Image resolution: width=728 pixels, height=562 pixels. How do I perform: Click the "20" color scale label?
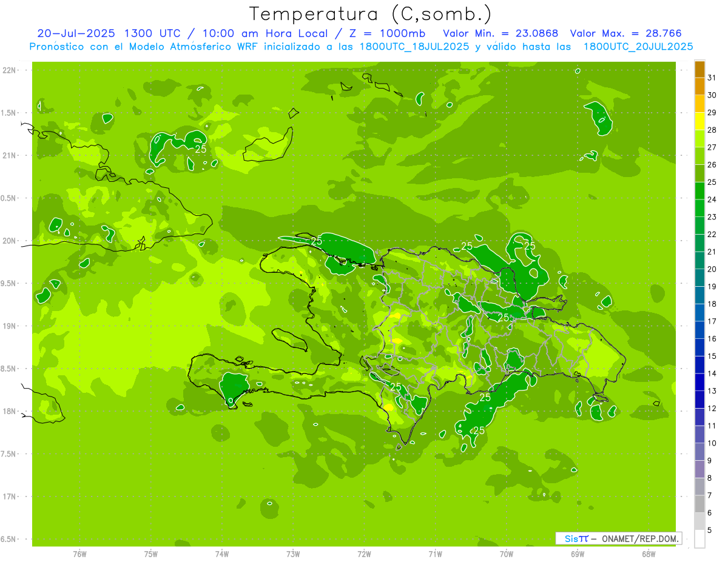click(x=712, y=269)
